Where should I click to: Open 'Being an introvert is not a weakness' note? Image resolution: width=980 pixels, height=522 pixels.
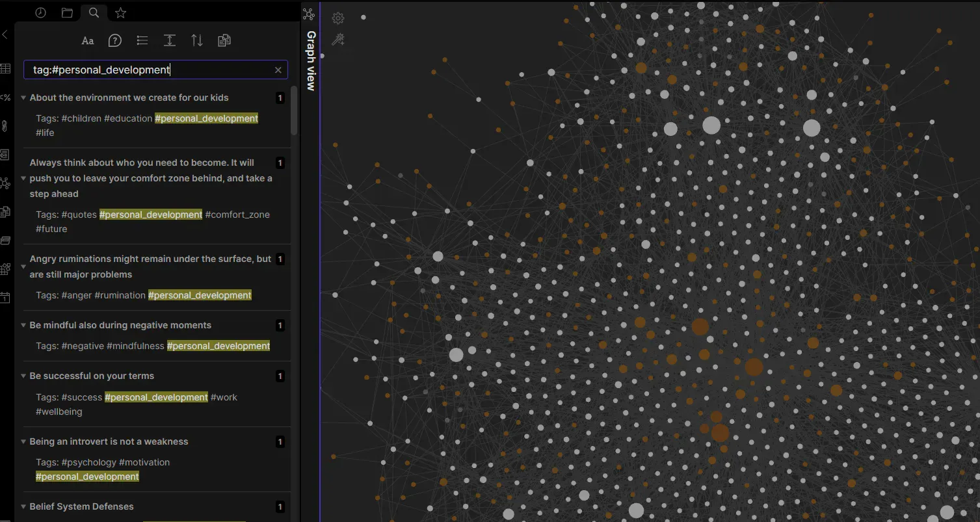coord(109,441)
